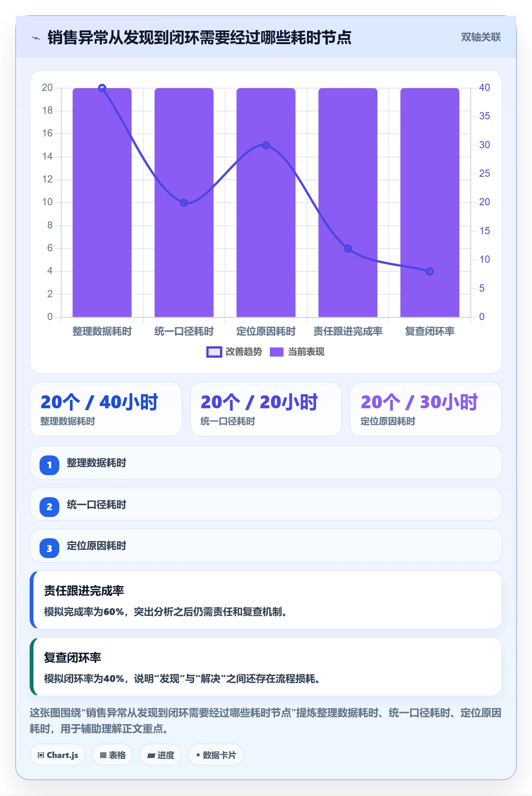Click the 双轴关联 badge in the header
Image resolution: width=532 pixels, height=796 pixels.
[x=481, y=37]
